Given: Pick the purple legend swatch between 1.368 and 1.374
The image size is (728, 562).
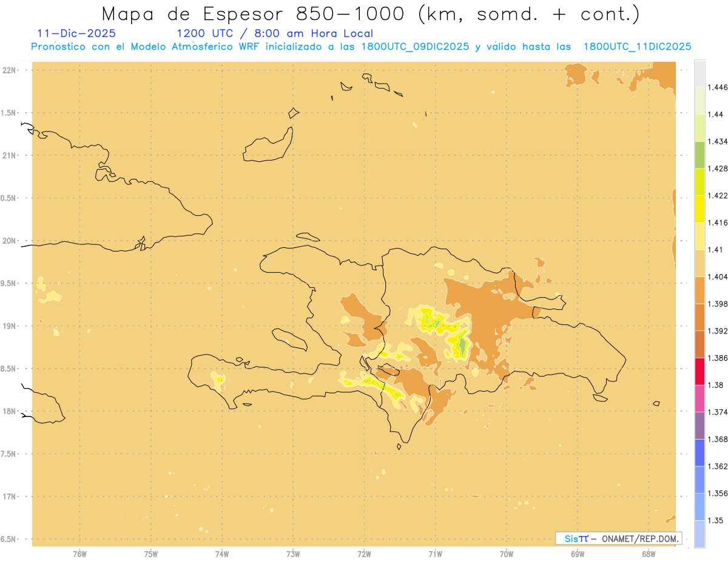Looking at the screenshot, I should point(699,425).
